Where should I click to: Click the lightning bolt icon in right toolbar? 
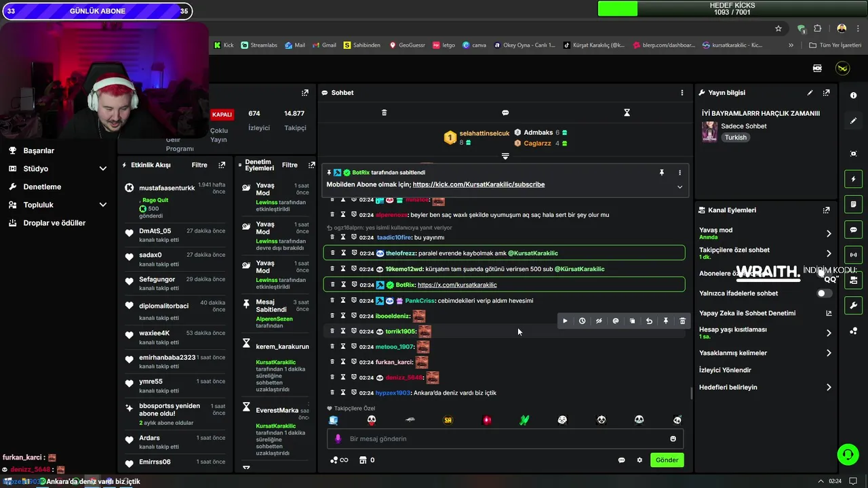click(853, 179)
